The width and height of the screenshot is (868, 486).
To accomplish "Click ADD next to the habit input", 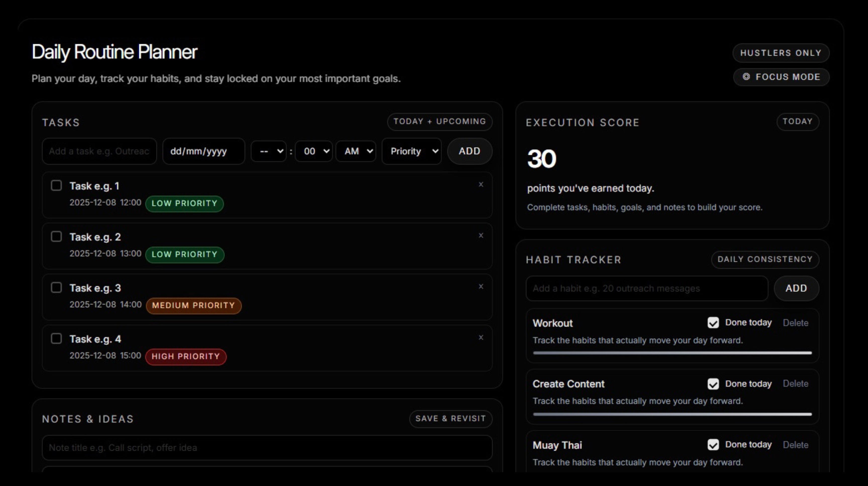I will (x=796, y=288).
